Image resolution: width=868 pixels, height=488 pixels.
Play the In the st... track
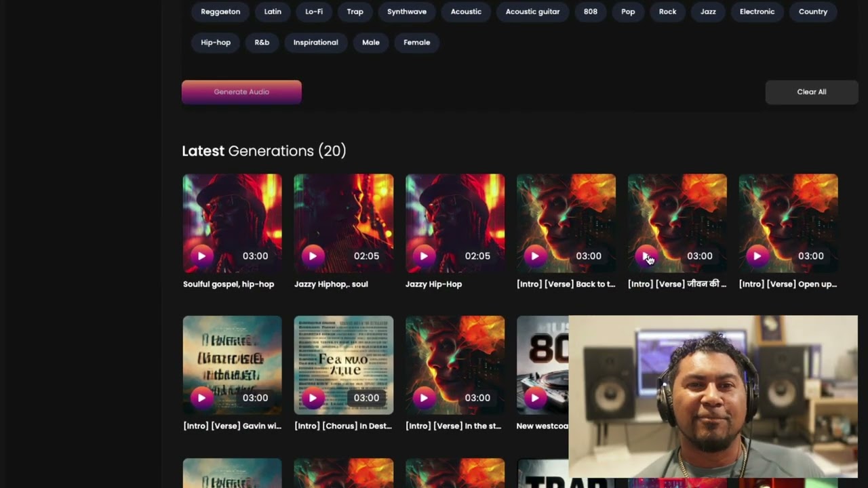coord(424,398)
